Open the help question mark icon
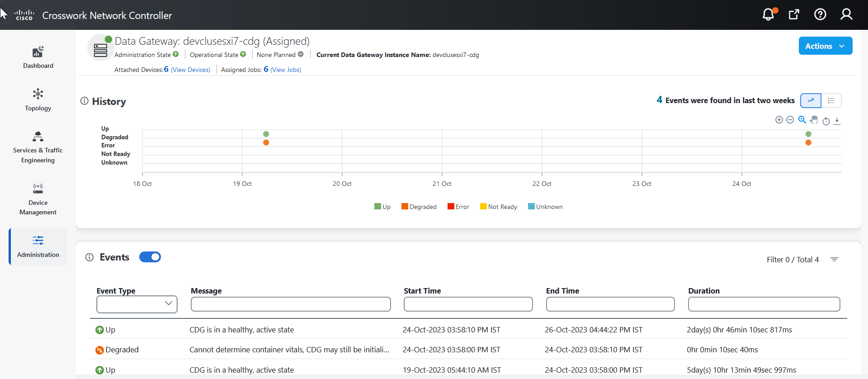The width and height of the screenshot is (868, 379). tap(820, 14)
